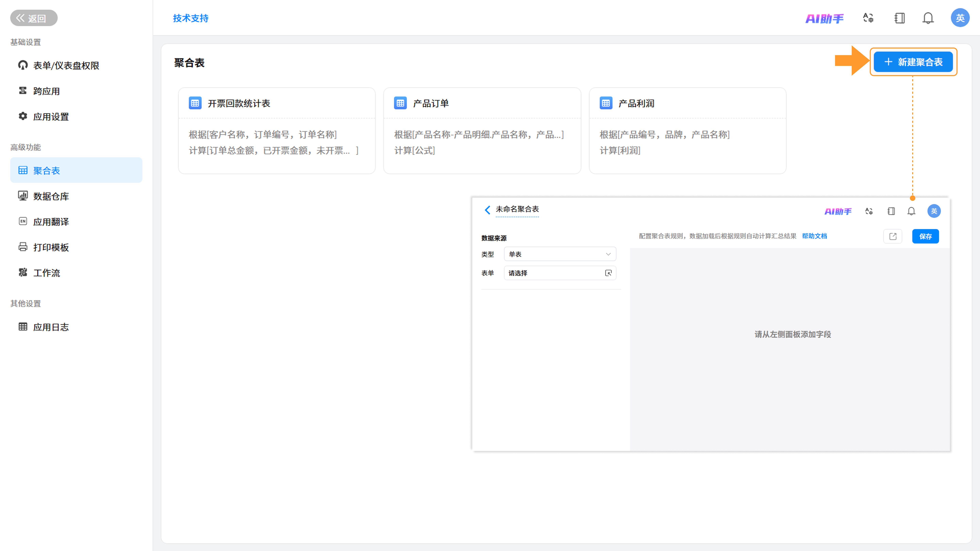Expand the 类型 dropdown showing 单表
Screen dimensions: 980x551
pos(560,254)
